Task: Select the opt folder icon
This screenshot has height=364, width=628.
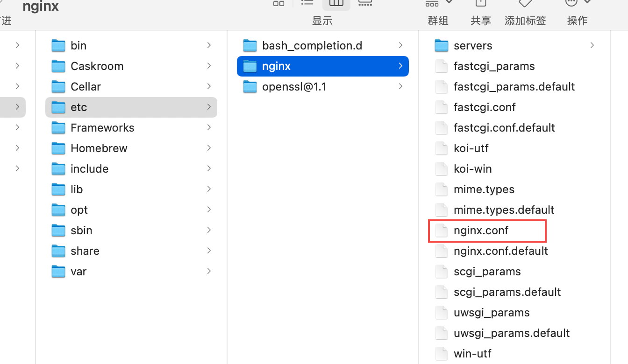Action: 58,210
